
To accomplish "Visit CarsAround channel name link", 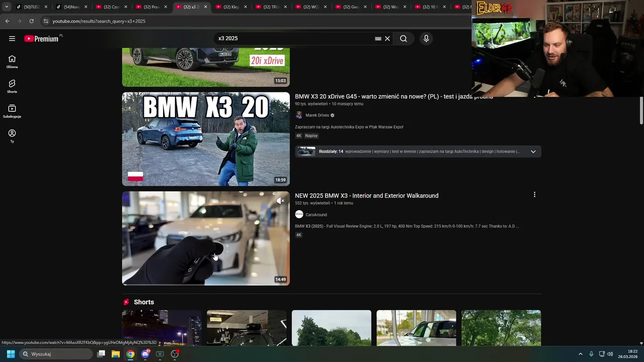I will point(316,215).
